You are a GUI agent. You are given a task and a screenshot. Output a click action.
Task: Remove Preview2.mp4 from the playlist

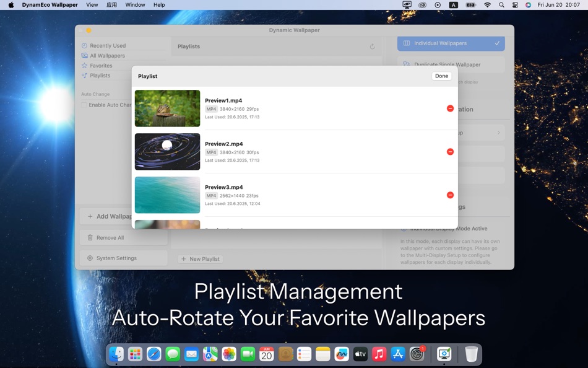click(450, 152)
